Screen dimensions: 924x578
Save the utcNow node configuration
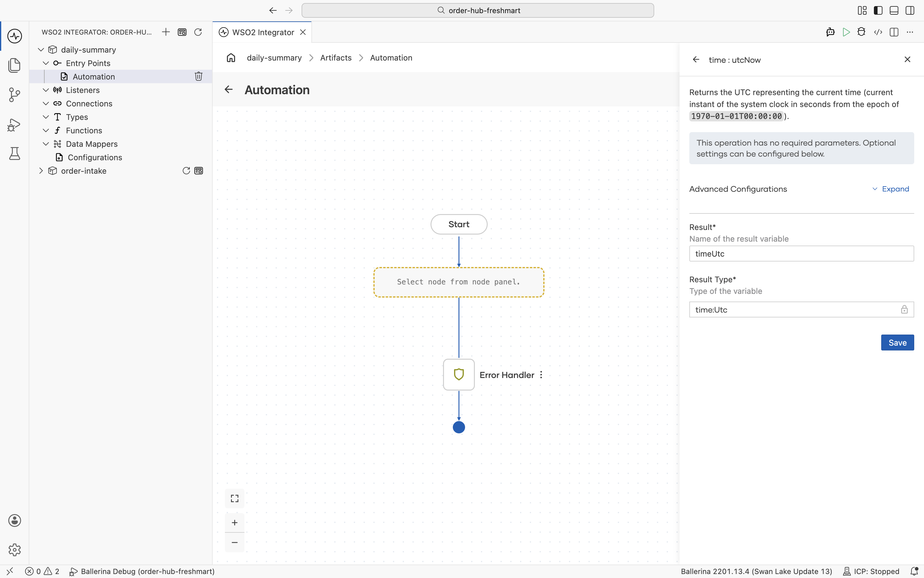tap(897, 343)
